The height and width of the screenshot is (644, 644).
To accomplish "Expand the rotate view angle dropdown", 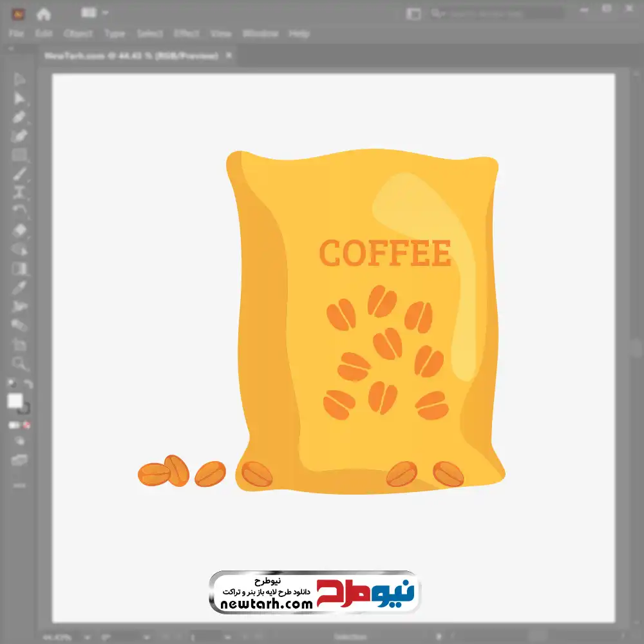I will pyautogui.click(x=146, y=636).
